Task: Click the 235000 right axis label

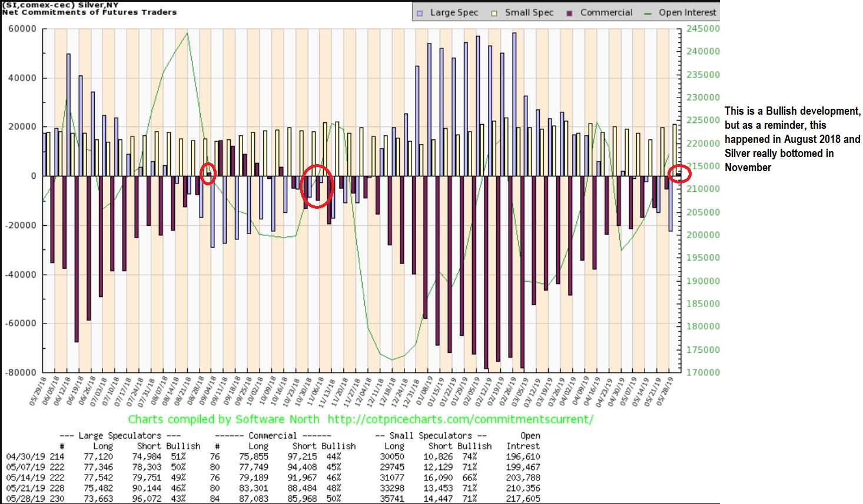Action: point(703,75)
